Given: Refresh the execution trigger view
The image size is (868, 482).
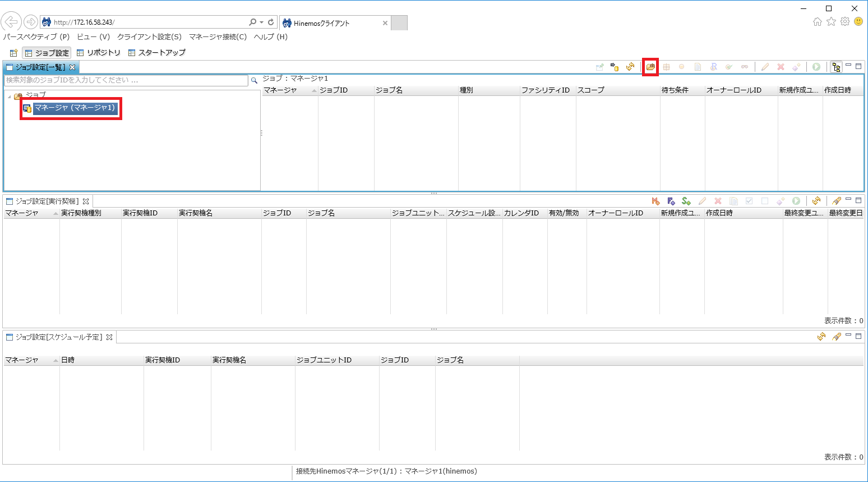Looking at the screenshot, I should click(816, 201).
